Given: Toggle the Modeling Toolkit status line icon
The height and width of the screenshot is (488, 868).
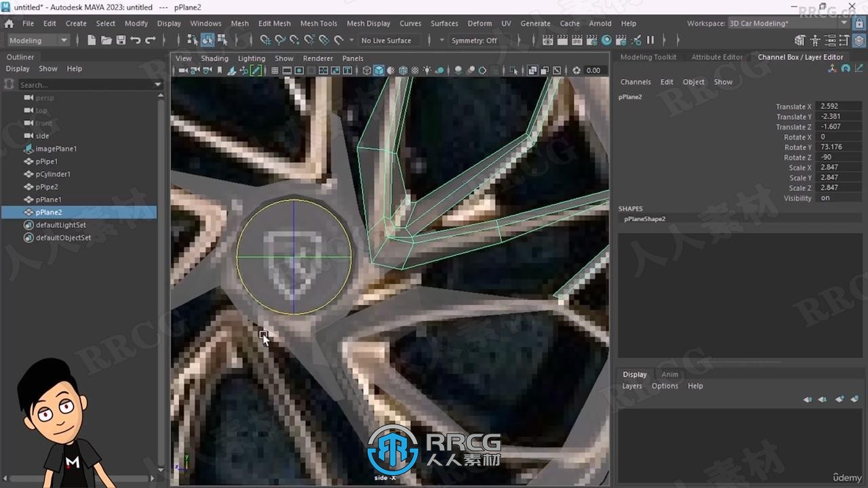Looking at the screenshot, I should [x=800, y=40].
